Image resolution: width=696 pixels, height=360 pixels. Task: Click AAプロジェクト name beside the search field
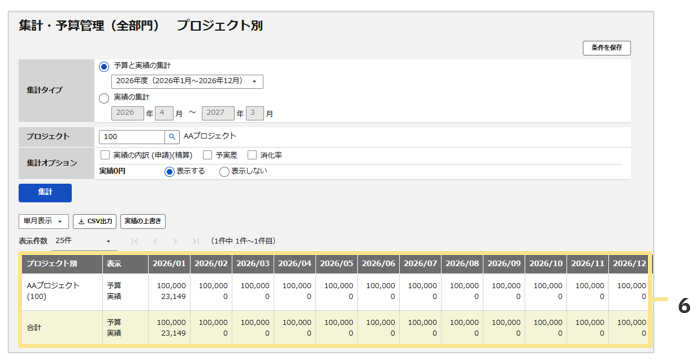pyautogui.click(x=210, y=136)
